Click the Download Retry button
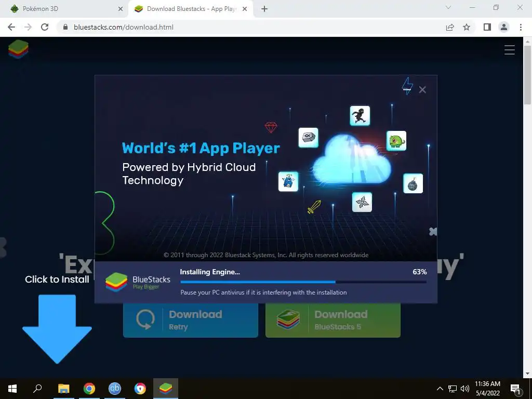The width and height of the screenshot is (532, 399). [x=191, y=320]
